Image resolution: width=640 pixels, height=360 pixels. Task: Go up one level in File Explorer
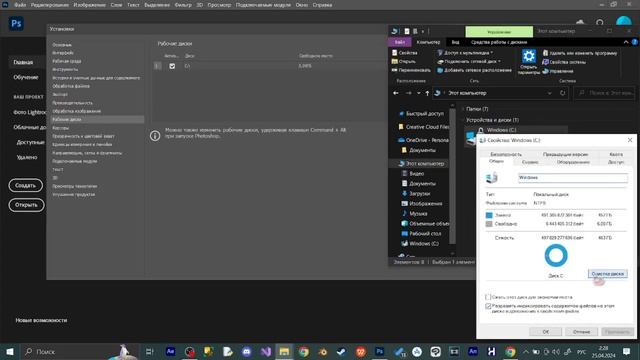427,93
